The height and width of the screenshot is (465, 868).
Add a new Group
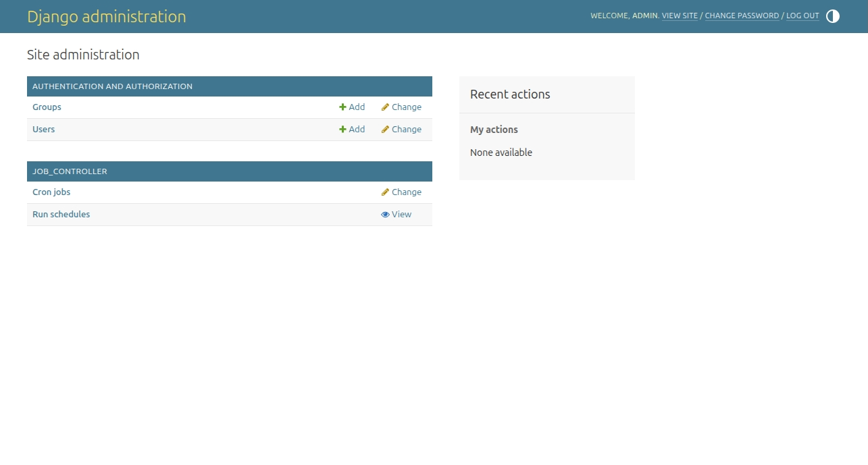tap(352, 107)
